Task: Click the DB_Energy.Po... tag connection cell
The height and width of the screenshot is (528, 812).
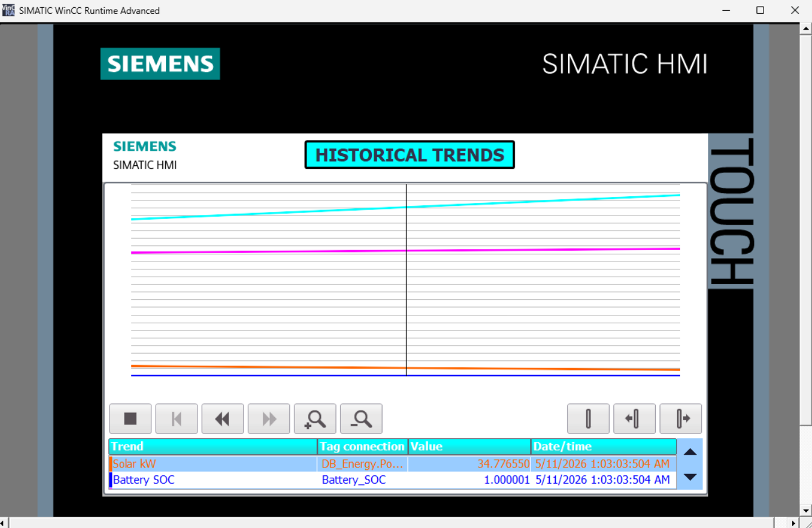Action: [x=363, y=464]
